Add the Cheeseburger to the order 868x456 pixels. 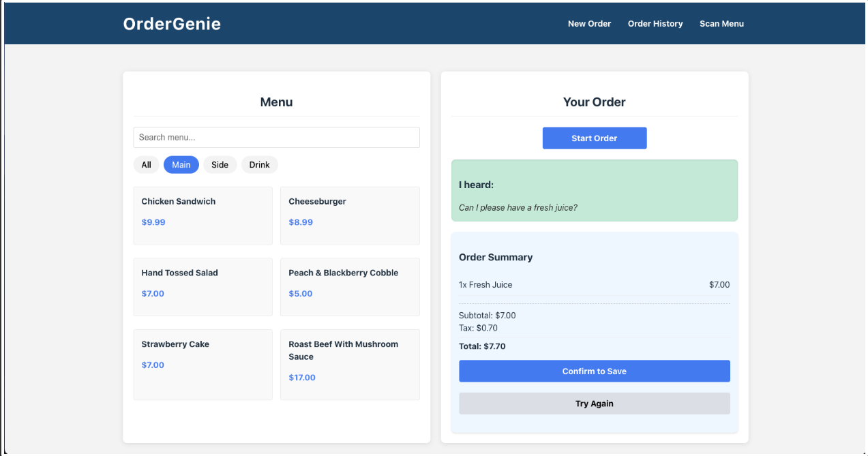350,215
